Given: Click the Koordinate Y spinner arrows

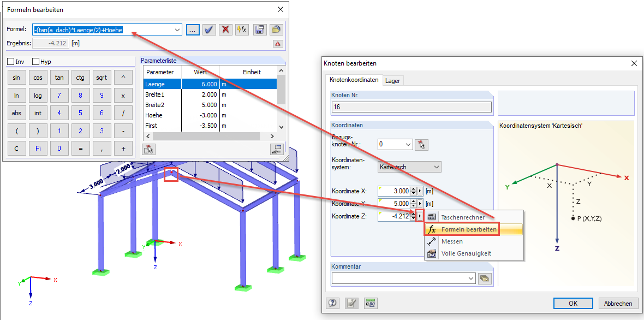Looking at the screenshot, I should [x=414, y=203].
